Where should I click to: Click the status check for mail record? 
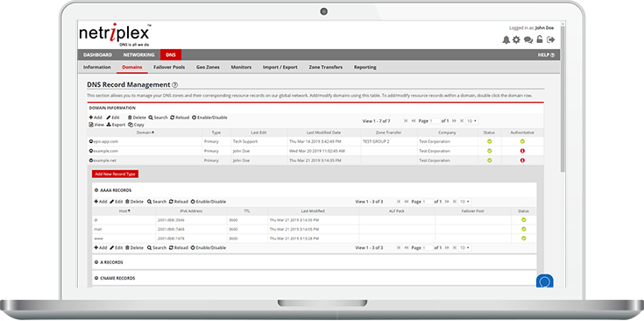524,229
